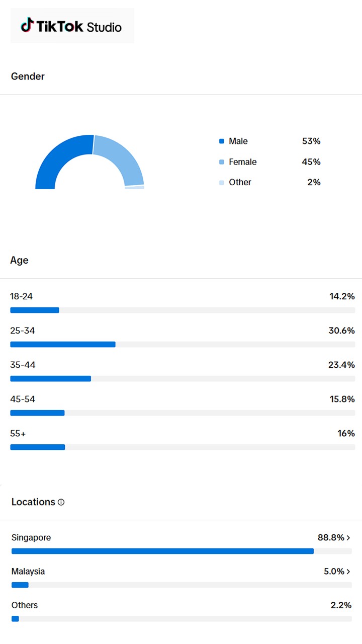Click the Female legend color square
Screen dimensions: 362x644
pyautogui.click(x=222, y=162)
